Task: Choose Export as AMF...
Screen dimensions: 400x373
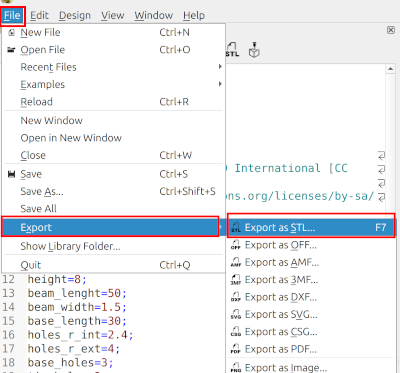Action: 311,262
